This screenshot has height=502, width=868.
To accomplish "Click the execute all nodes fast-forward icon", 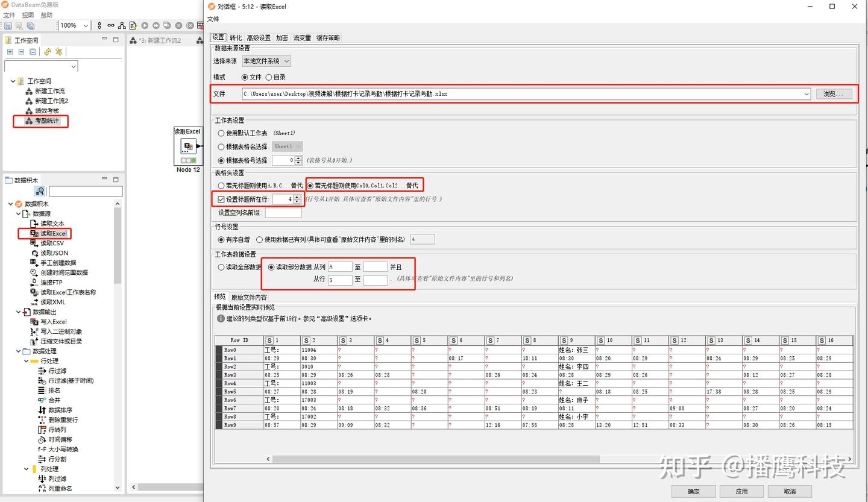I will (x=156, y=25).
